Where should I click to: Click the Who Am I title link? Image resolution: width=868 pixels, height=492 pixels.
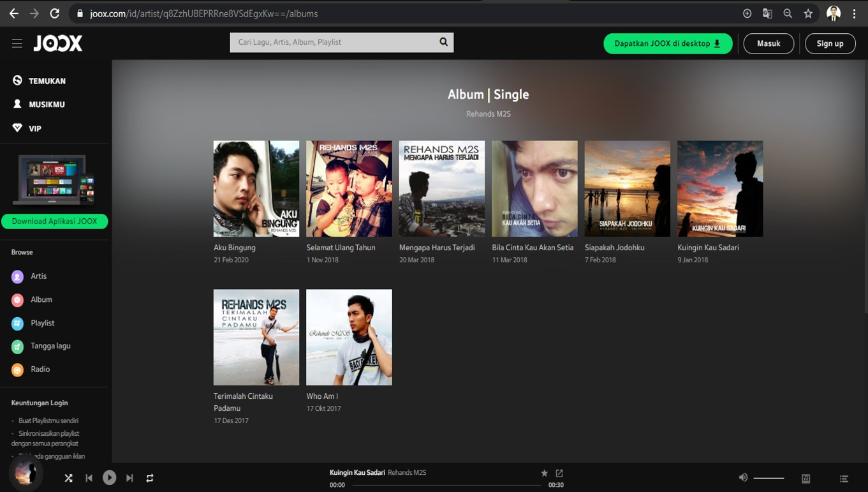coord(322,396)
